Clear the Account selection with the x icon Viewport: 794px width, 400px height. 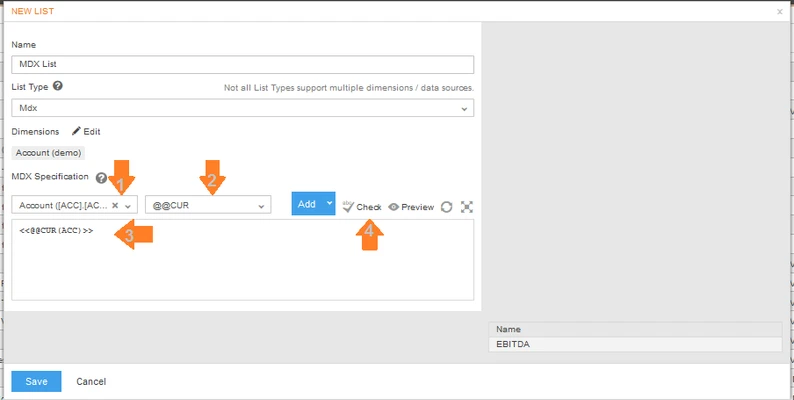(115, 205)
